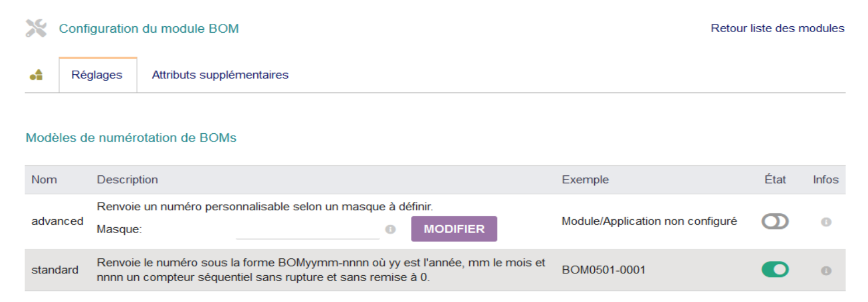
Task: Click the Configuration du module BOM title
Action: 149,28
